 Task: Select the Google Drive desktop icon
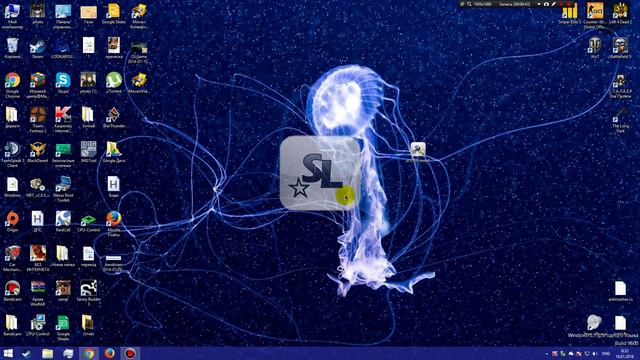pos(114,152)
